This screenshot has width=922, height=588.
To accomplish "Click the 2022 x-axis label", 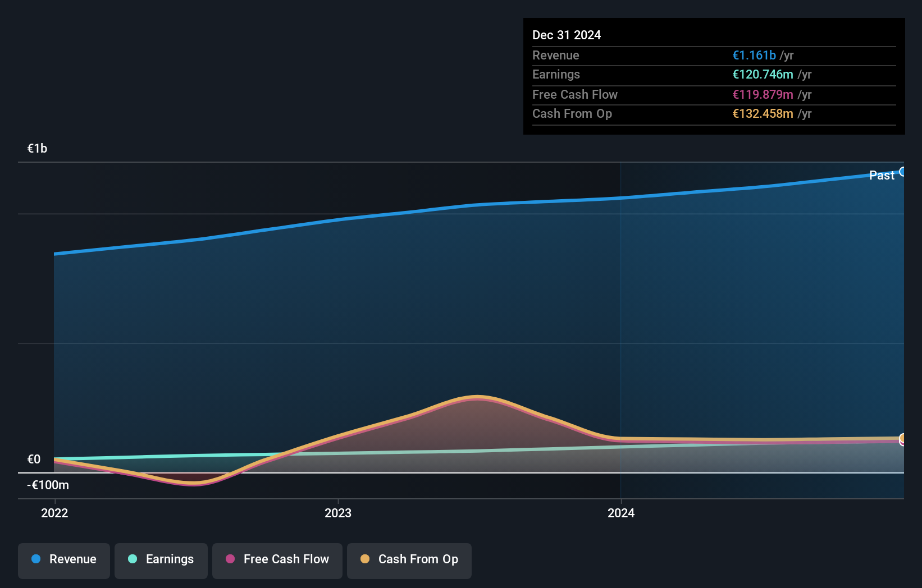I will click(54, 513).
